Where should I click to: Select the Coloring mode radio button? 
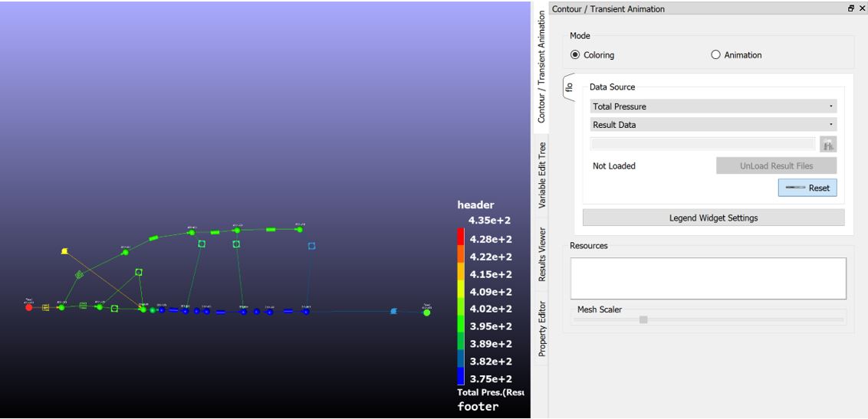click(x=576, y=55)
